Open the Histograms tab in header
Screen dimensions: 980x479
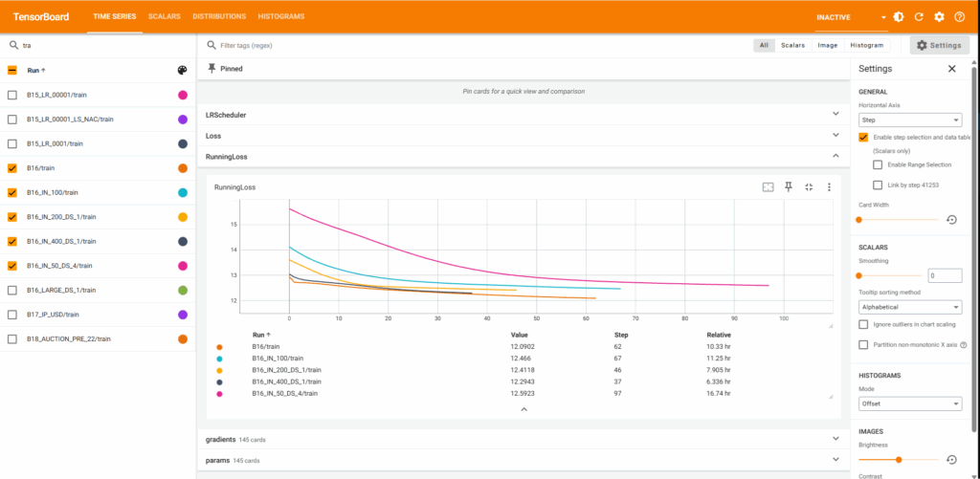click(x=281, y=17)
